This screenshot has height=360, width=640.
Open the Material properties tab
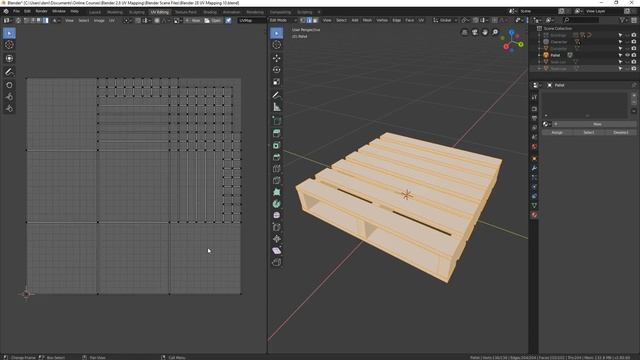[534, 215]
